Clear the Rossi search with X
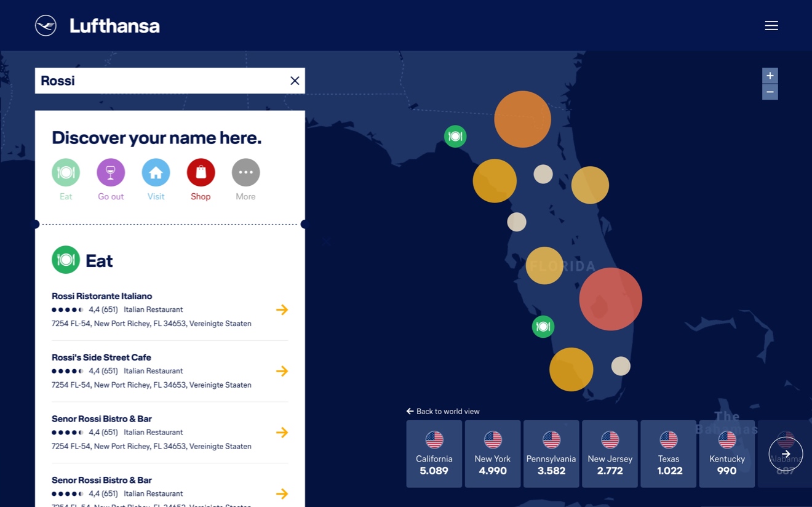Viewport: 812px width, 507px height. point(295,81)
